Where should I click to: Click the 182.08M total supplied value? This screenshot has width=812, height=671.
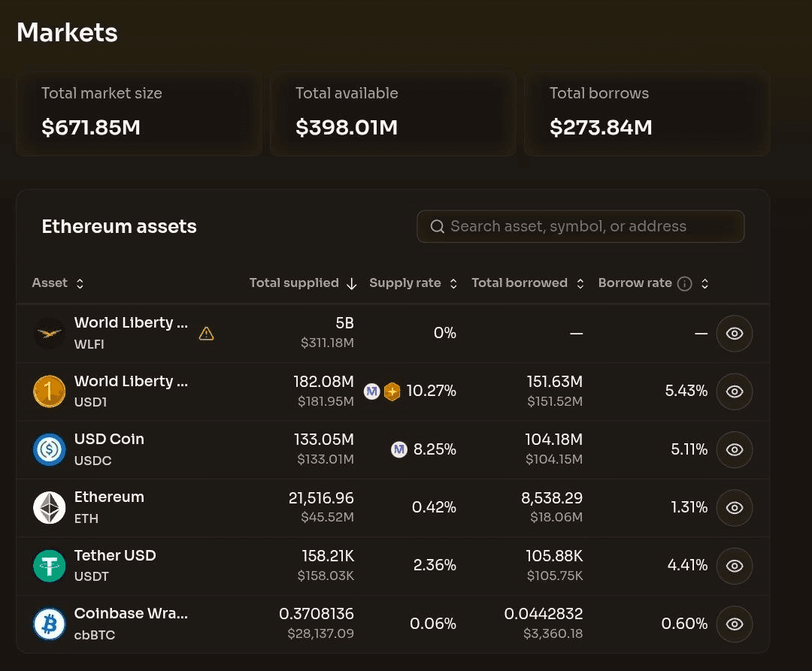pos(323,381)
